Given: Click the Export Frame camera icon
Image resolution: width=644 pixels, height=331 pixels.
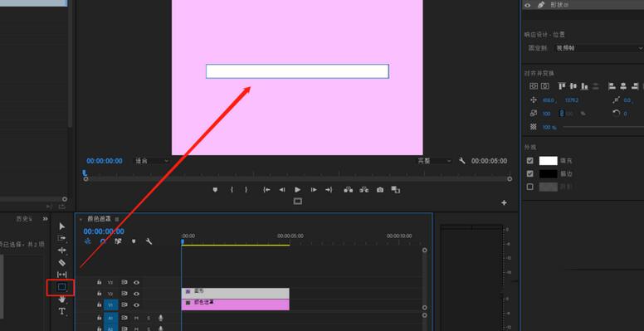Looking at the screenshot, I should point(380,190).
